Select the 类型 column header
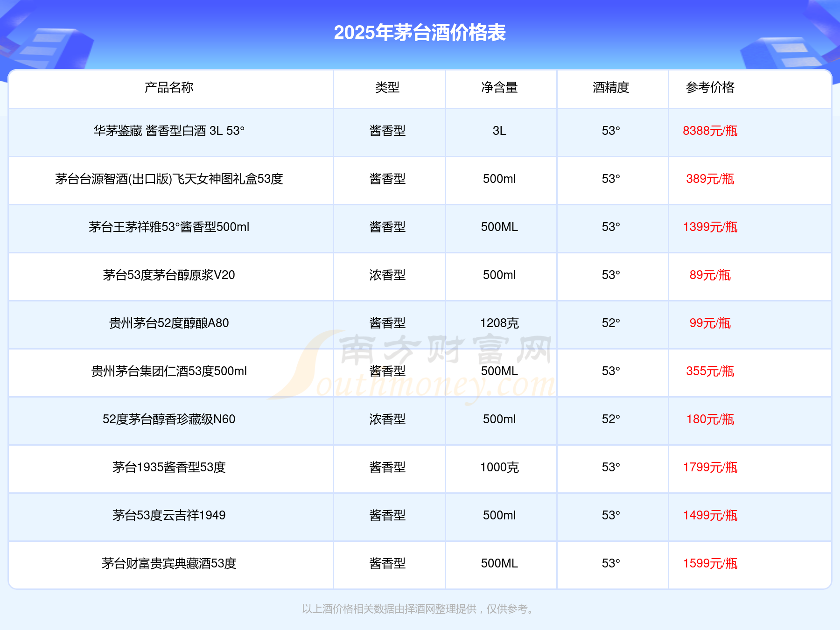The width and height of the screenshot is (840, 630). point(387,87)
